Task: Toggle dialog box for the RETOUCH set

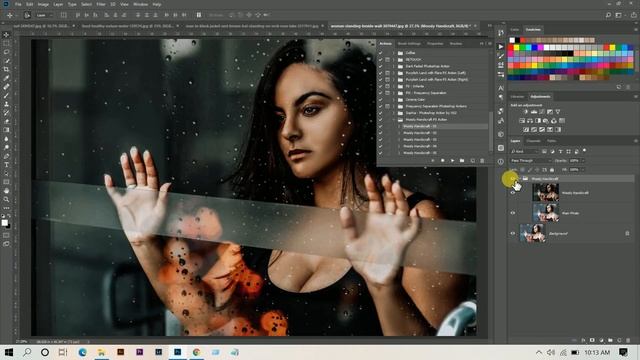Action: 387,60
